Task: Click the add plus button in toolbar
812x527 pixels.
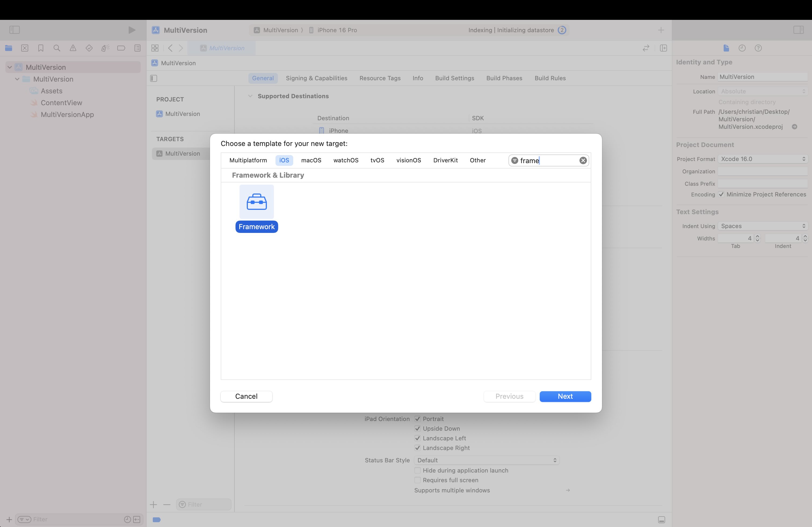Action: (x=661, y=30)
